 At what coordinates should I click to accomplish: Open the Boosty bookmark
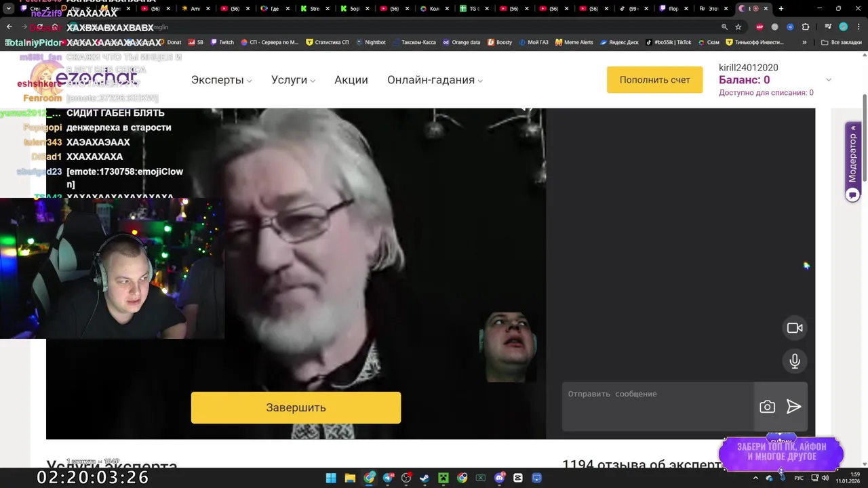pos(499,42)
